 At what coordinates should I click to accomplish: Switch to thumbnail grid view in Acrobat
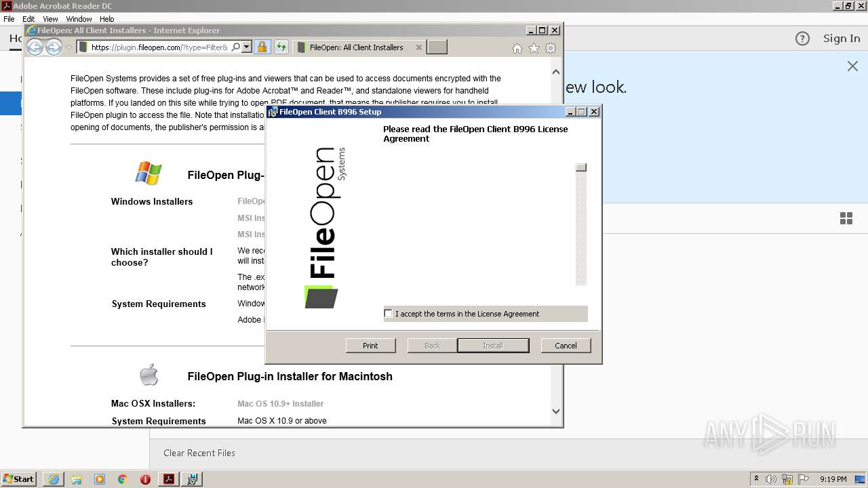(x=846, y=218)
